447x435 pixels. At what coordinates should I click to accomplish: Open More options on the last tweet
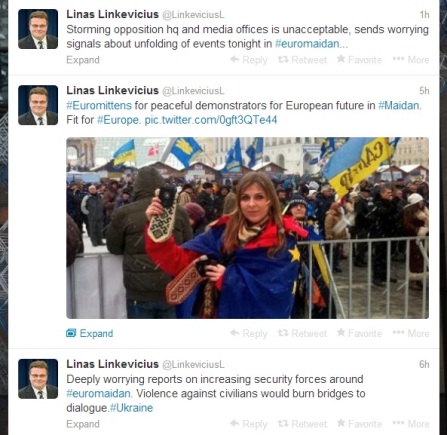(x=411, y=424)
